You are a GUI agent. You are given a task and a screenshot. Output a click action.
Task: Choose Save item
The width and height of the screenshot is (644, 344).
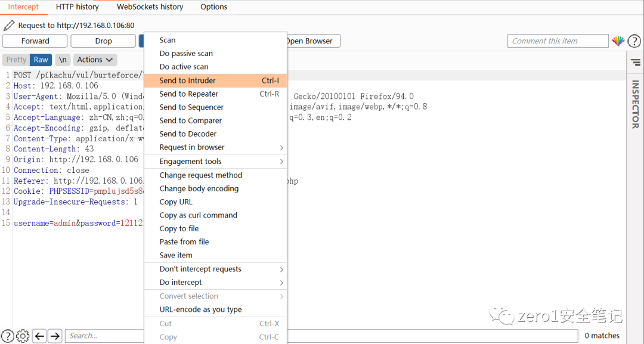point(215,255)
